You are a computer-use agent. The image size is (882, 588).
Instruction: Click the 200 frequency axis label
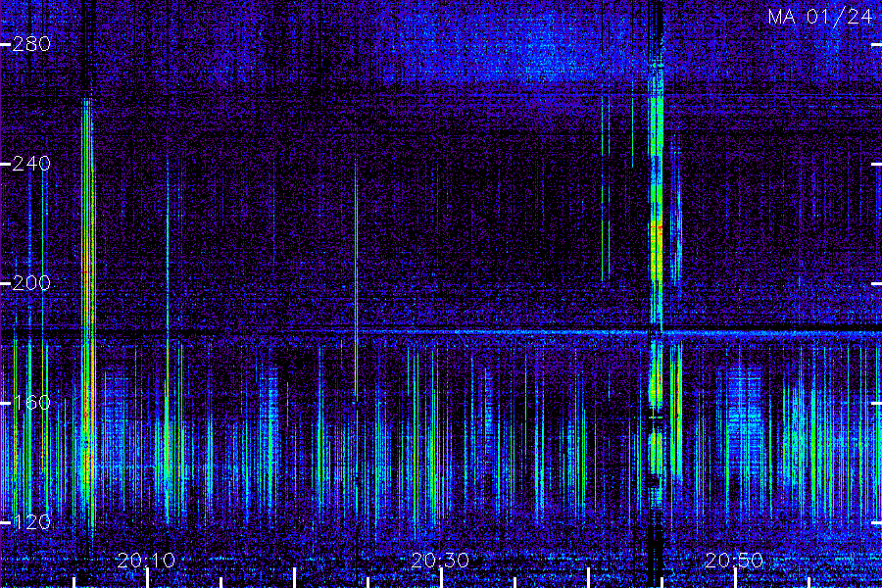pyautogui.click(x=31, y=283)
